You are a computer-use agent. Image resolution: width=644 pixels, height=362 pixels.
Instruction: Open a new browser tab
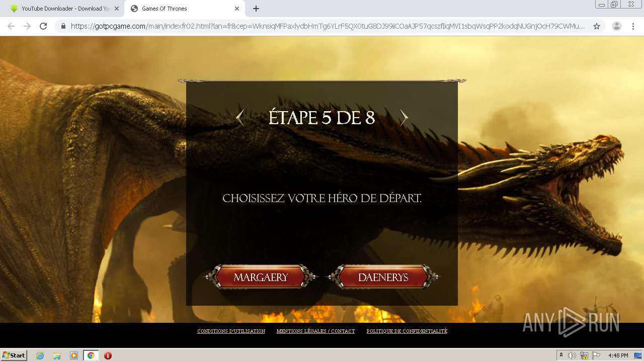click(256, 9)
